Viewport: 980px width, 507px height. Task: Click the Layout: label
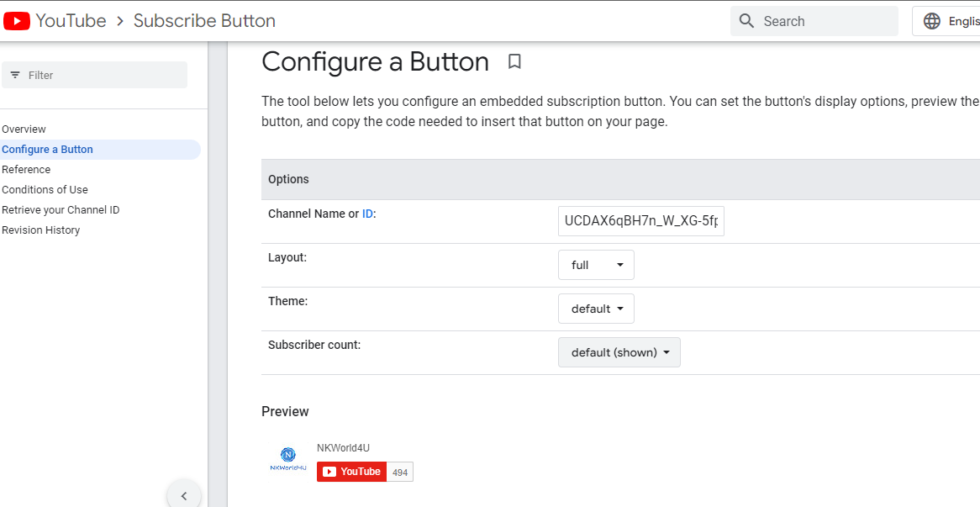(287, 257)
